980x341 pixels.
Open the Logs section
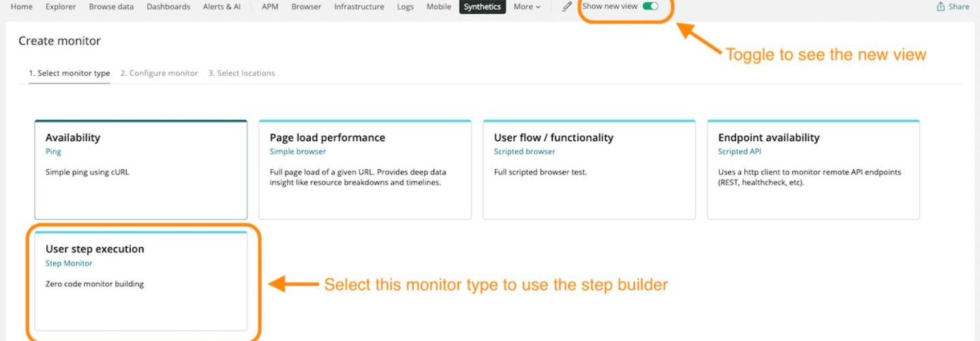[x=405, y=7]
